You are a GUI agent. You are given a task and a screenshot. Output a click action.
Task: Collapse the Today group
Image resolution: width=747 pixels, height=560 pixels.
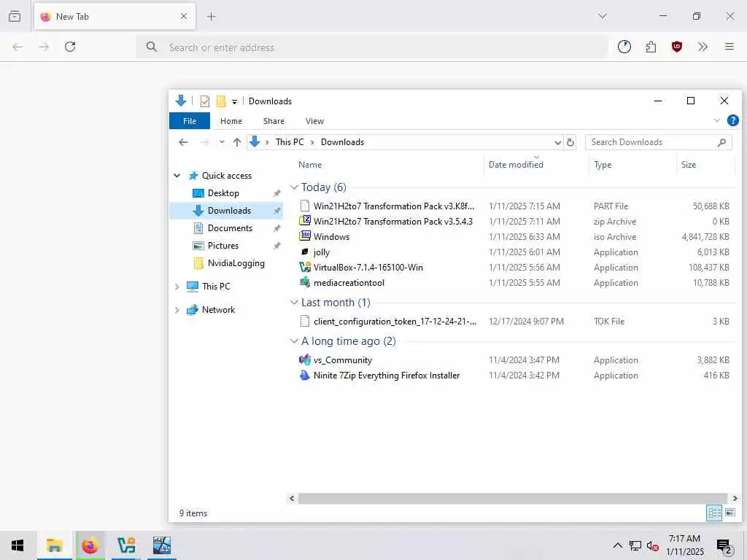(294, 187)
